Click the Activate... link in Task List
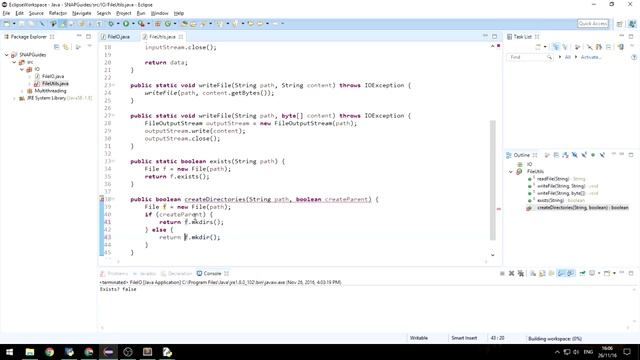640x360 pixels. [591, 57]
